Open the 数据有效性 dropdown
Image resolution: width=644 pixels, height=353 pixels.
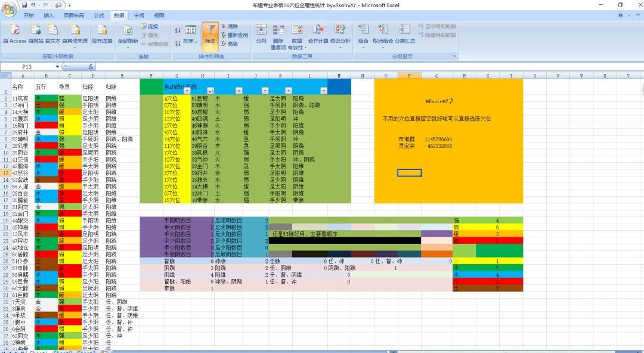point(297,36)
